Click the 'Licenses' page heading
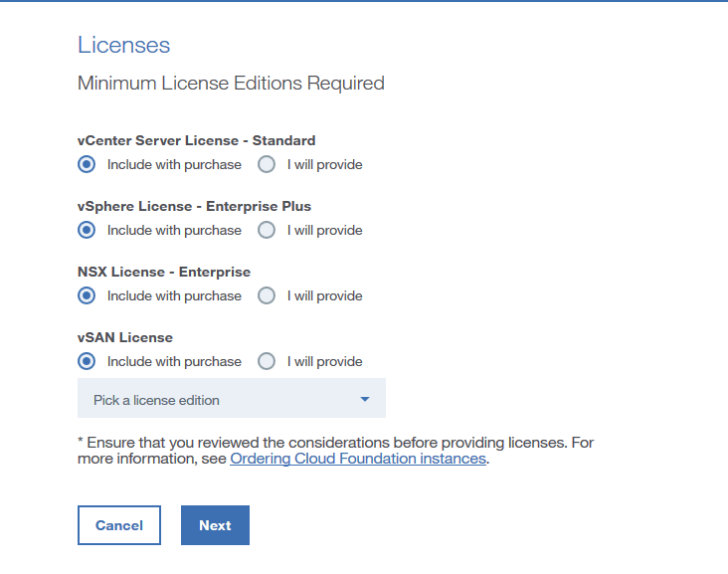 (123, 45)
